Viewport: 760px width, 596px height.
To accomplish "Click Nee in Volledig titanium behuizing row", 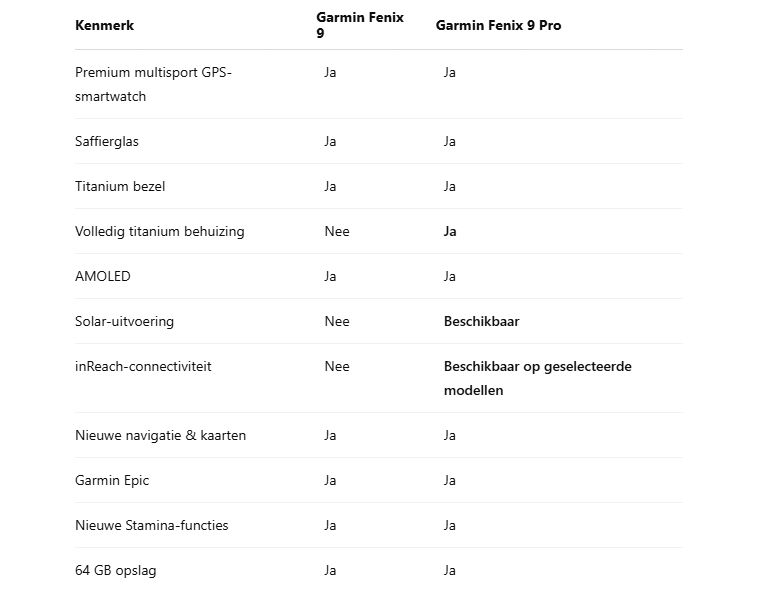I will click(337, 232).
